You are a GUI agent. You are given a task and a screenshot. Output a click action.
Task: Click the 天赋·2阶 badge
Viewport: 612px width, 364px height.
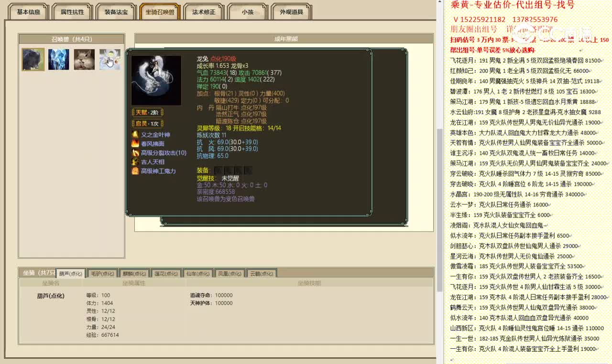[148, 112]
